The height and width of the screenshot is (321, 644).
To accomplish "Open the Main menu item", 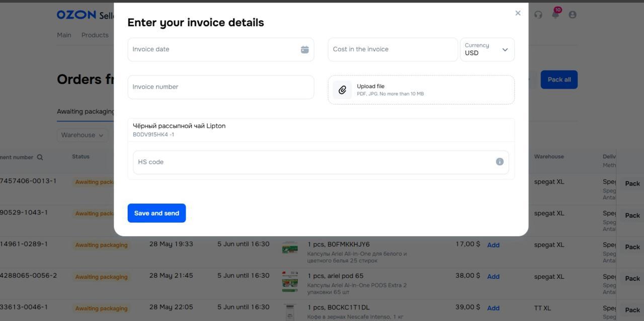I will coord(64,35).
